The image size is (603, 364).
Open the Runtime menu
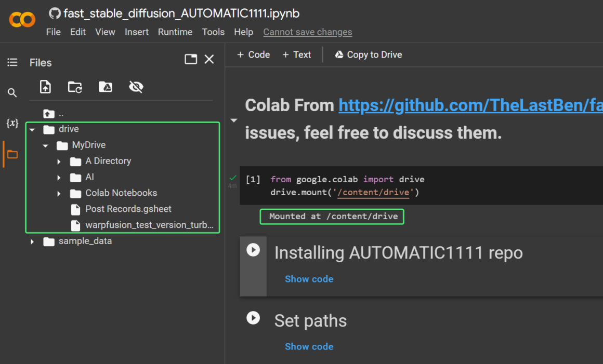175,32
